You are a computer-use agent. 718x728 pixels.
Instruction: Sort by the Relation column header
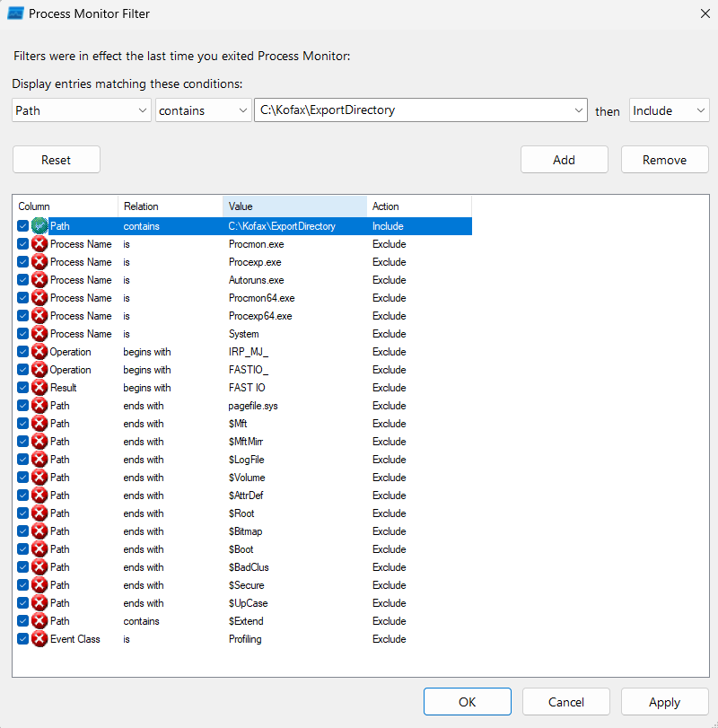(170, 206)
